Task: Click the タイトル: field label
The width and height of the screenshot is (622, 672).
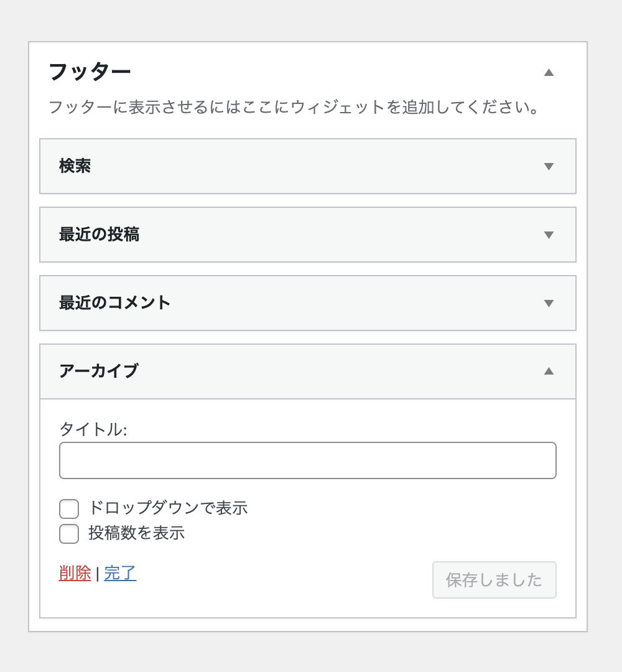Action: click(x=93, y=429)
